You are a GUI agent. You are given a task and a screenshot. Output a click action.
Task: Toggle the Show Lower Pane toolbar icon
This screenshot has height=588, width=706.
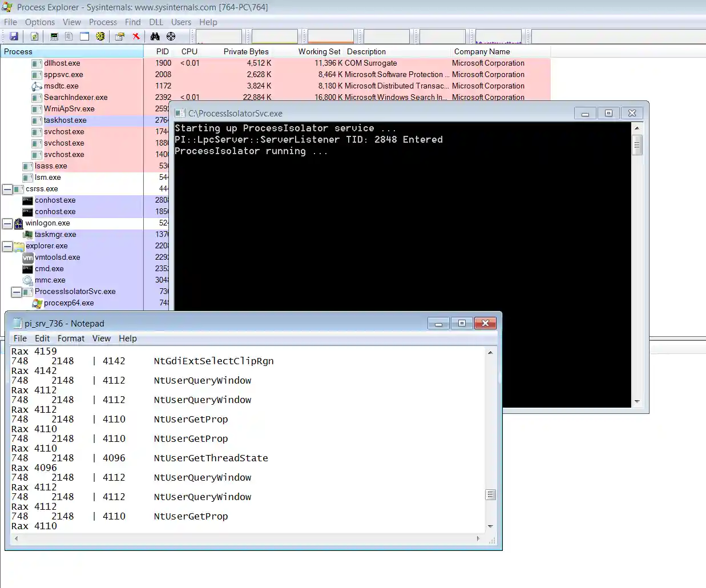point(84,37)
